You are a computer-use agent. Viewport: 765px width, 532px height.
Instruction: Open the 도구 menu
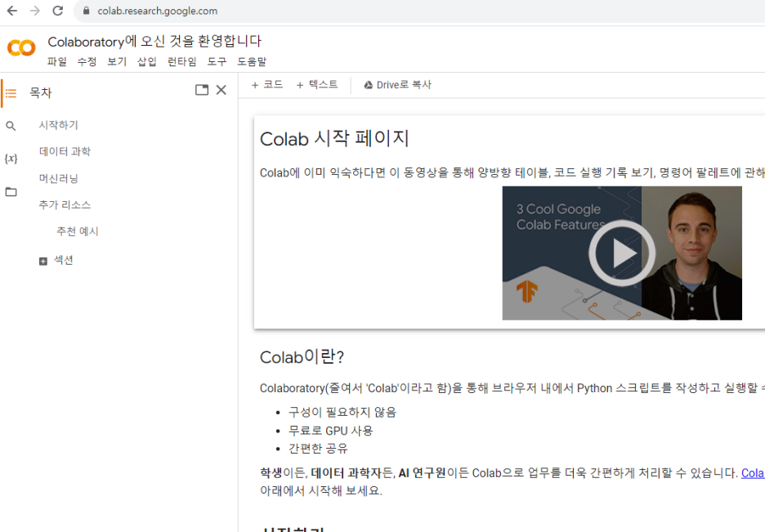coord(217,61)
